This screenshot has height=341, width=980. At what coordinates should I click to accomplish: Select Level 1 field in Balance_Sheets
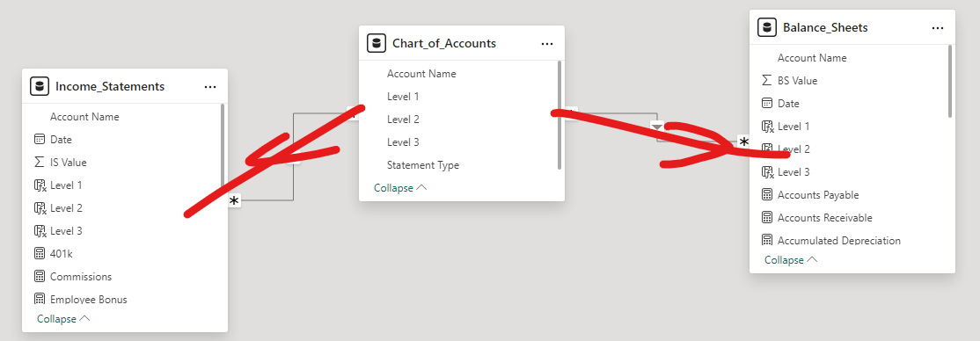[x=794, y=127]
